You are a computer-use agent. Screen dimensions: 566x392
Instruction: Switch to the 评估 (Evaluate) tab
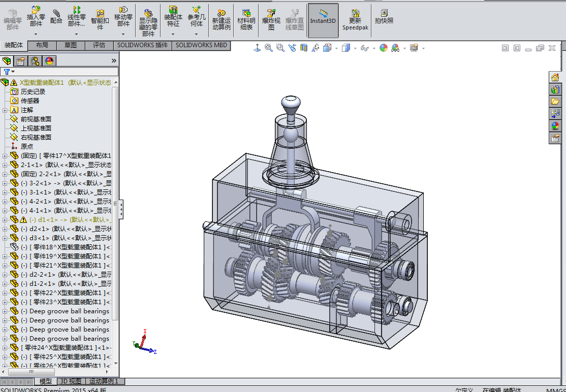99,45
